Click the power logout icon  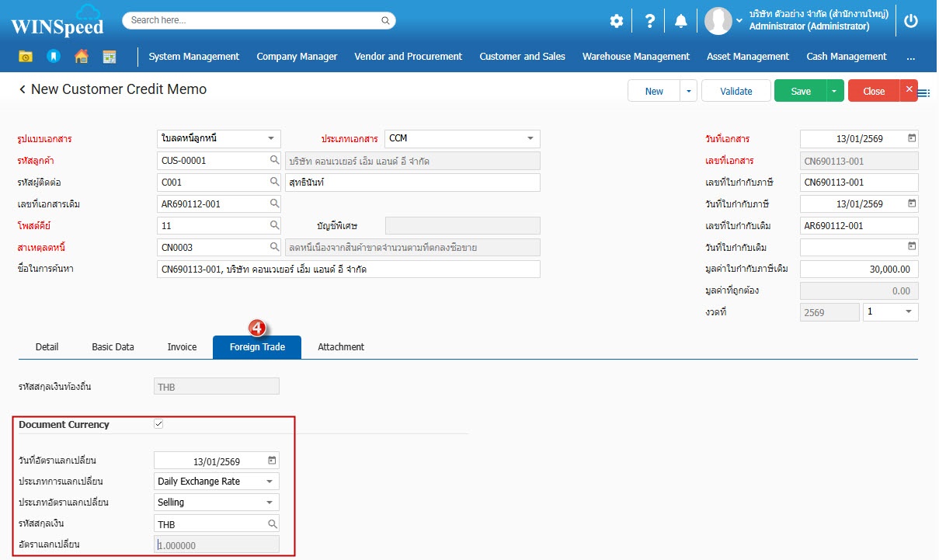[911, 21]
